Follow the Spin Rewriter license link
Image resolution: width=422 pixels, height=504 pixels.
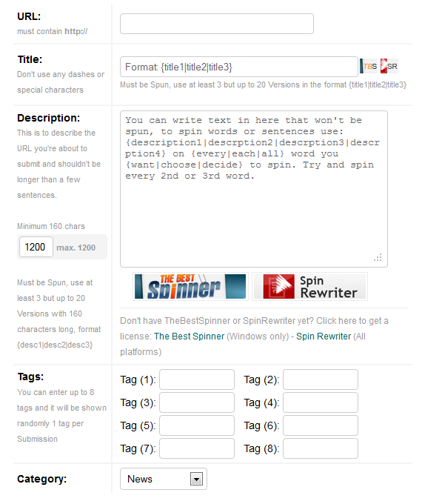(324, 336)
